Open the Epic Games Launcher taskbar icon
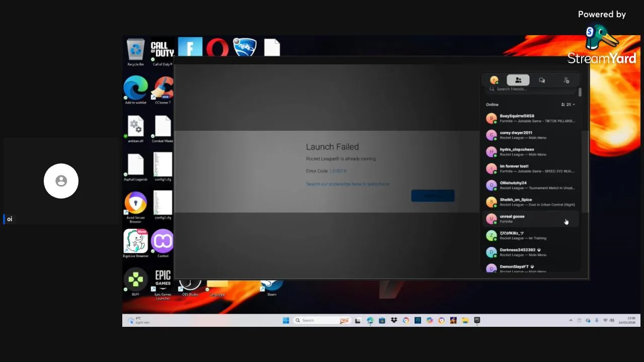This screenshot has height=362, width=644. click(x=477, y=320)
